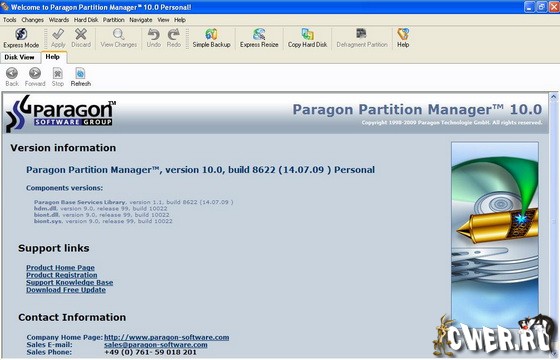Open the Help menu in menu bar
This screenshot has width=560, height=360.
click(x=180, y=20)
